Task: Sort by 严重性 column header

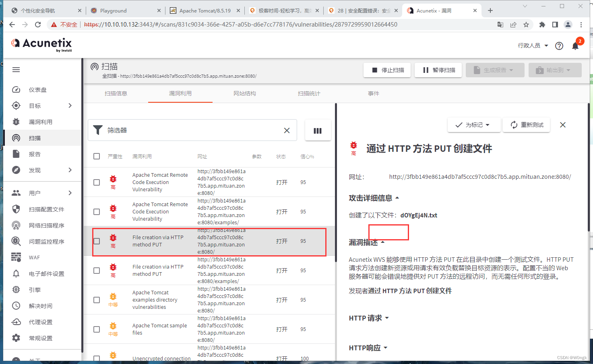Action: point(115,157)
